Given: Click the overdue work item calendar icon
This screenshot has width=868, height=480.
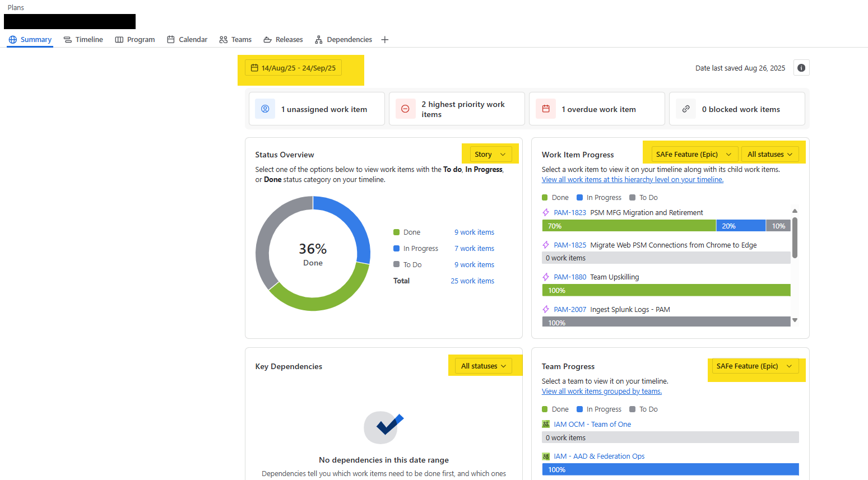Looking at the screenshot, I should pos(545,109).
